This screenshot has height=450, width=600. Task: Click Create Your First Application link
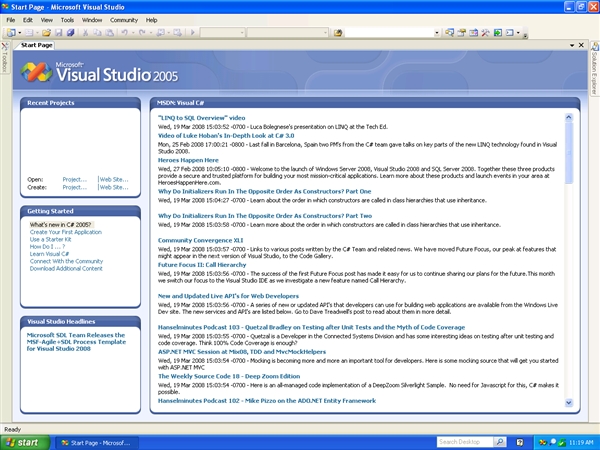coord(66,232)
